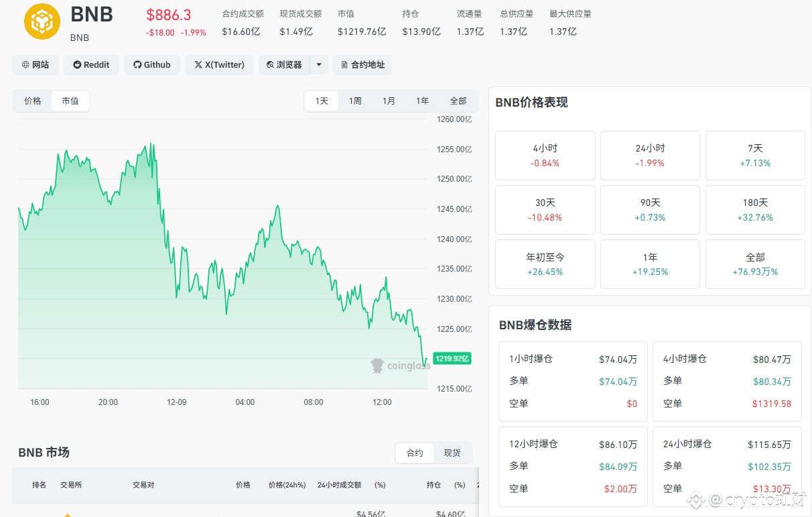Sort market table by 24小时成交额 column
The width and height of the screenshot is (812, 517).
click(x=339, y=485)
